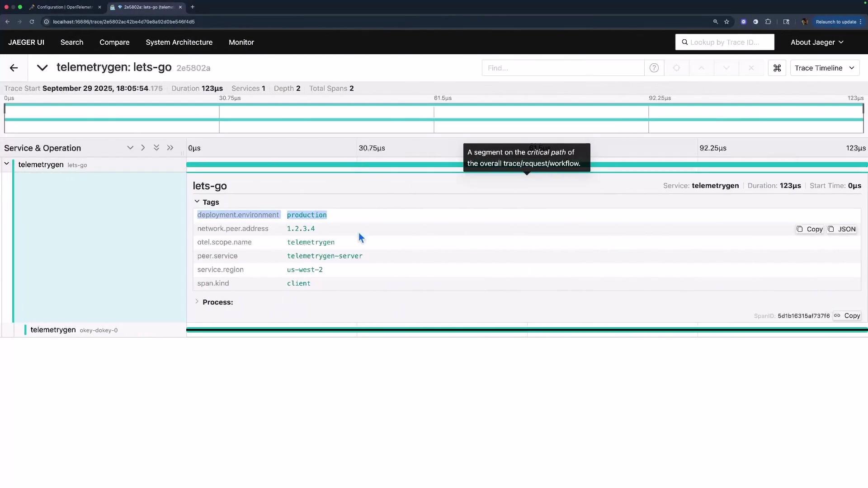The height and width of the screenshot is (488, 868).
Task: Open the browser zoom magnifier icon
Action: point(715,22)
